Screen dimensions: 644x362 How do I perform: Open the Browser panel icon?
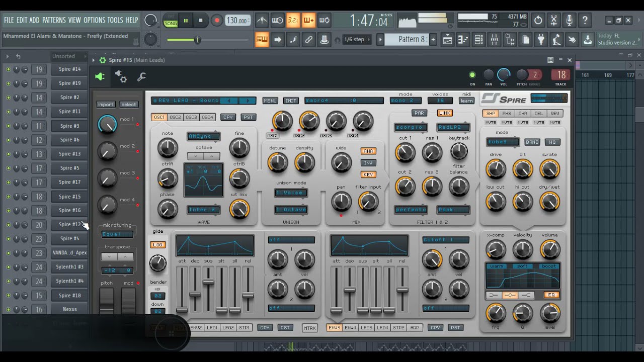(510, 40)
